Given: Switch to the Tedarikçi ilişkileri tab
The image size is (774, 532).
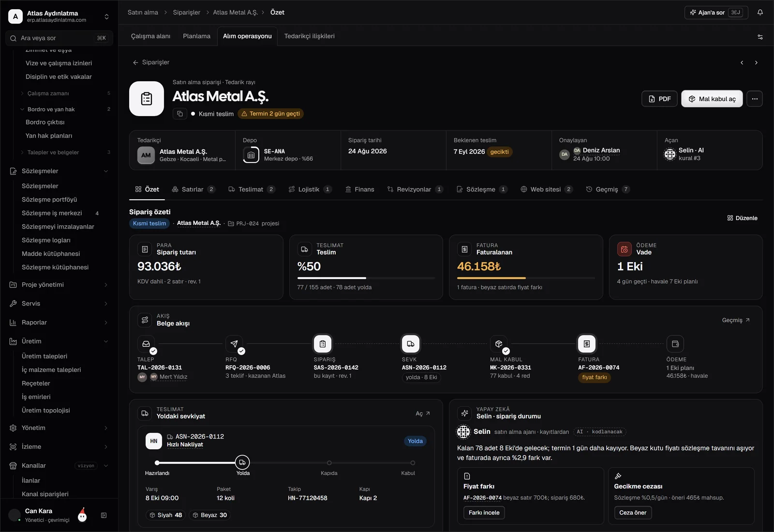Looking at the screenshot, I should [309, 36].
